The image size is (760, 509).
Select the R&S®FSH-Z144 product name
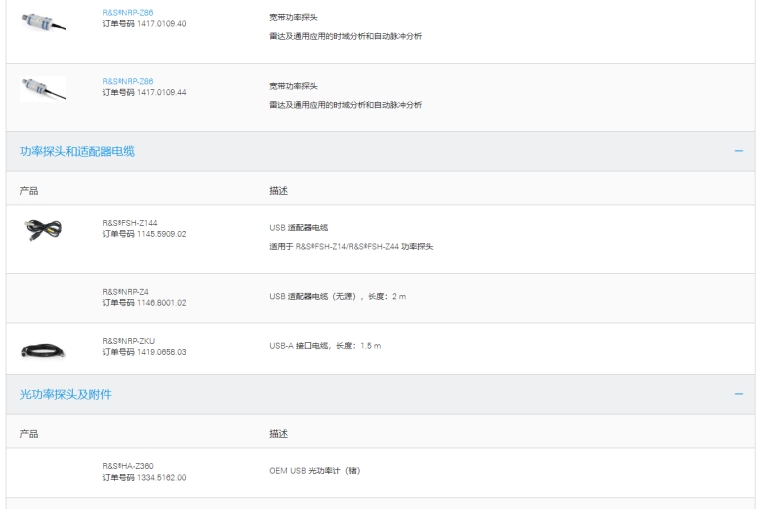[x=130, y=223]
